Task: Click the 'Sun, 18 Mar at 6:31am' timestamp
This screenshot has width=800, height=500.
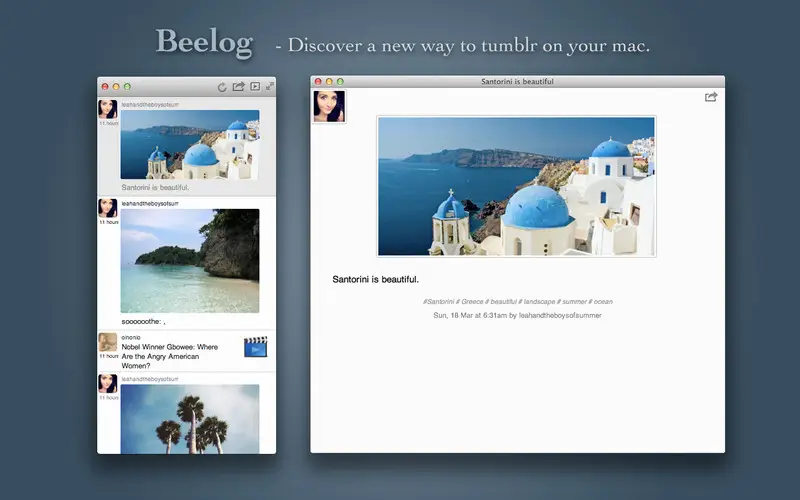Action: pyautogui.click(x=470, y=315)
